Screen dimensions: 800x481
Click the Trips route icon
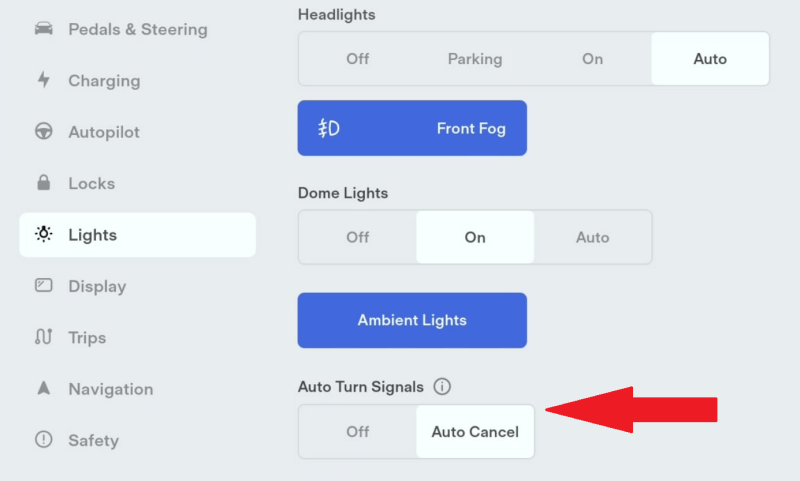click(x=43, y=337)
